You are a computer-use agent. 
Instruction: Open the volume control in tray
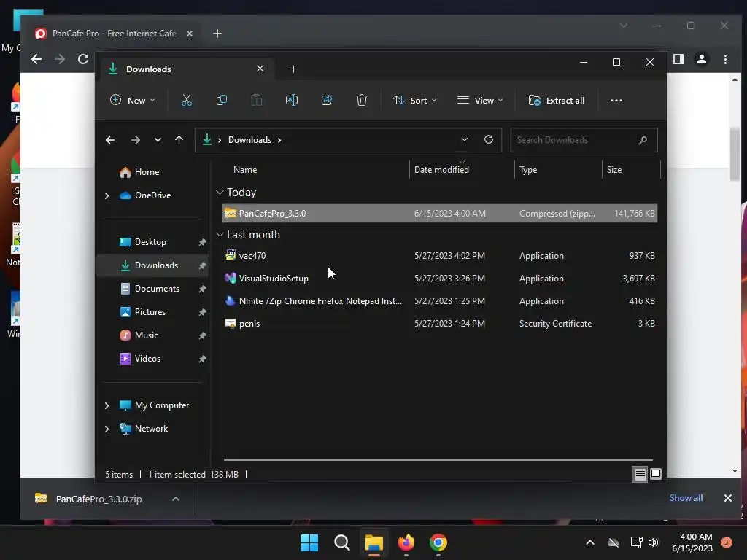(x=654, y=542)
